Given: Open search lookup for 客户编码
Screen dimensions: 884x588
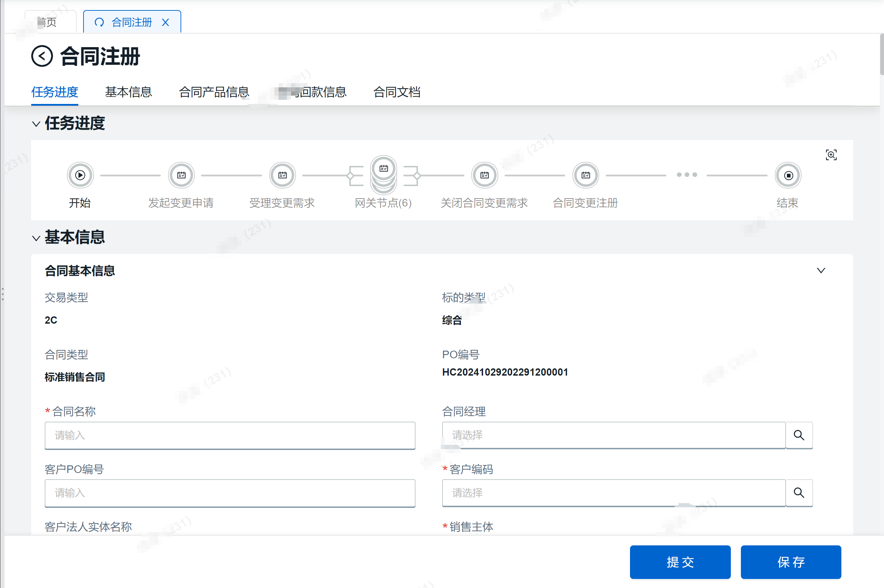Looking at the screenshot, I should click(799, 493).
